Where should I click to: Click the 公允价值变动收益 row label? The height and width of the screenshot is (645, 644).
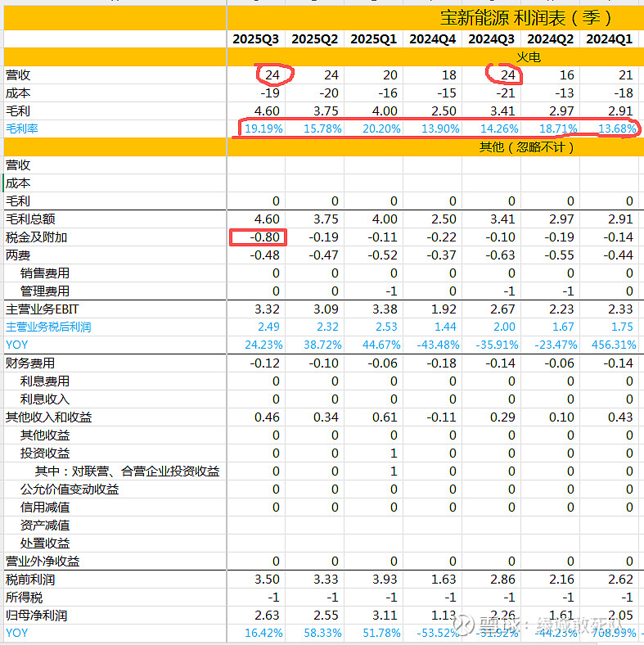click(x=70, y=489)
